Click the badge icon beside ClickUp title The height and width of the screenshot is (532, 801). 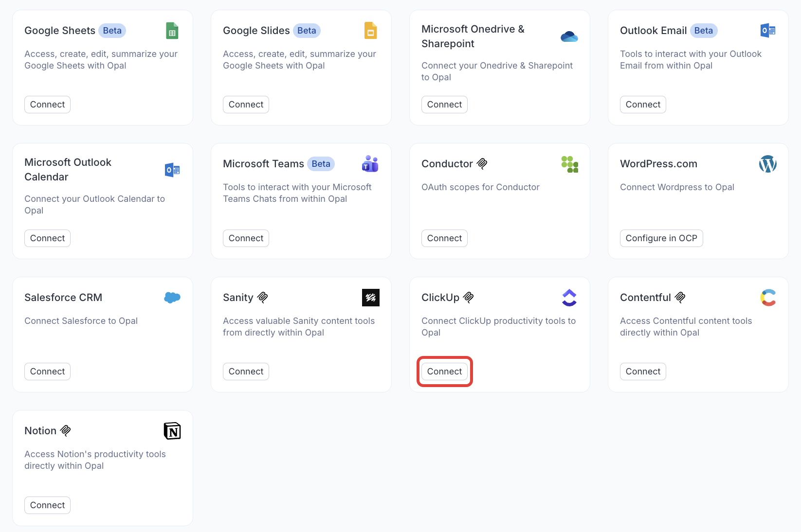coord(468,298)
